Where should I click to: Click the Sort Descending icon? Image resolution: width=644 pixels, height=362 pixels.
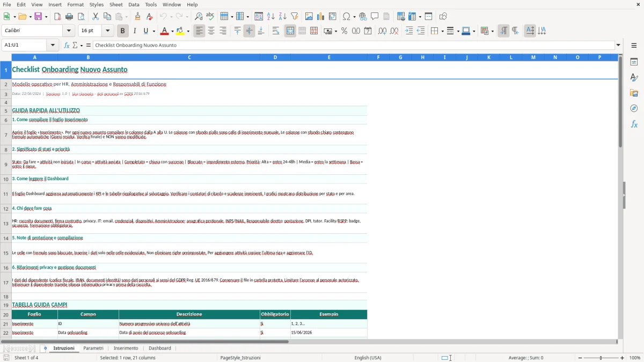(x=283, y=17)
